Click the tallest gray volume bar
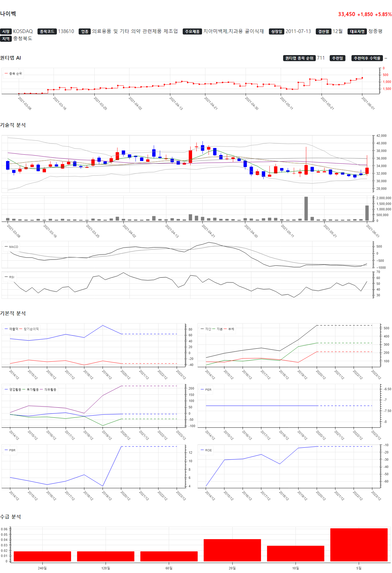This screenshot has height=573, width=392. point(306,209)
